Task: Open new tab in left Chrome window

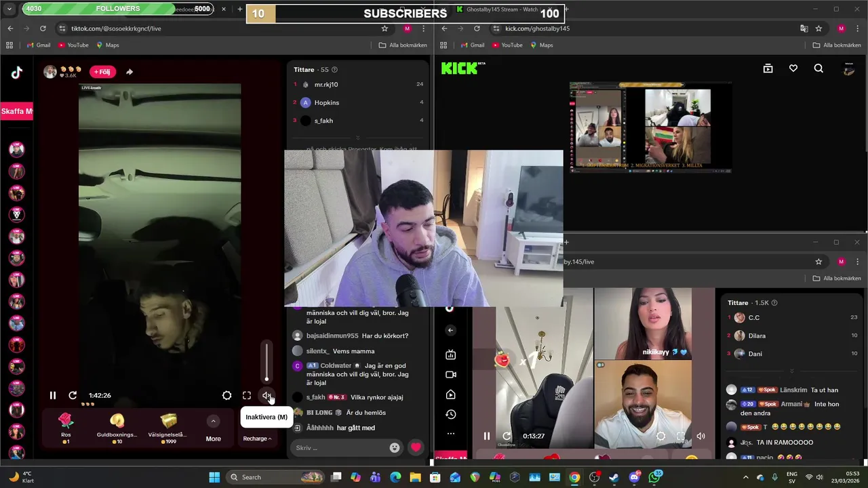Action: [240, 9]
